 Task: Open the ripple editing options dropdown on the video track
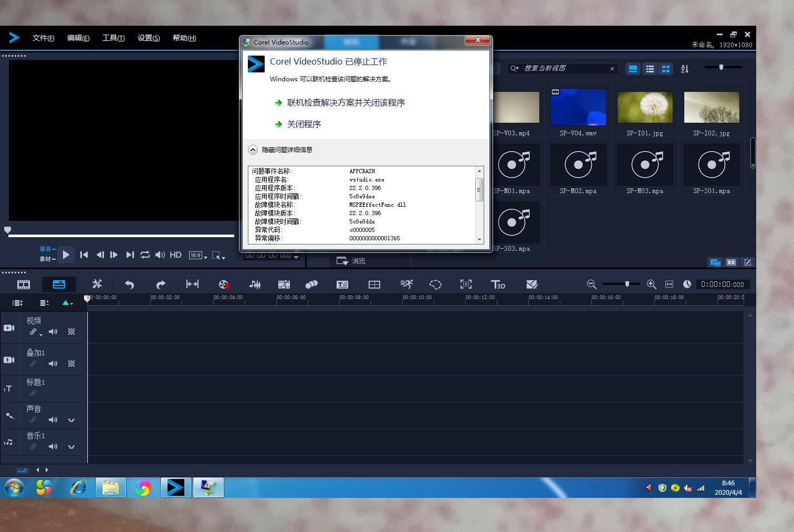41,335
